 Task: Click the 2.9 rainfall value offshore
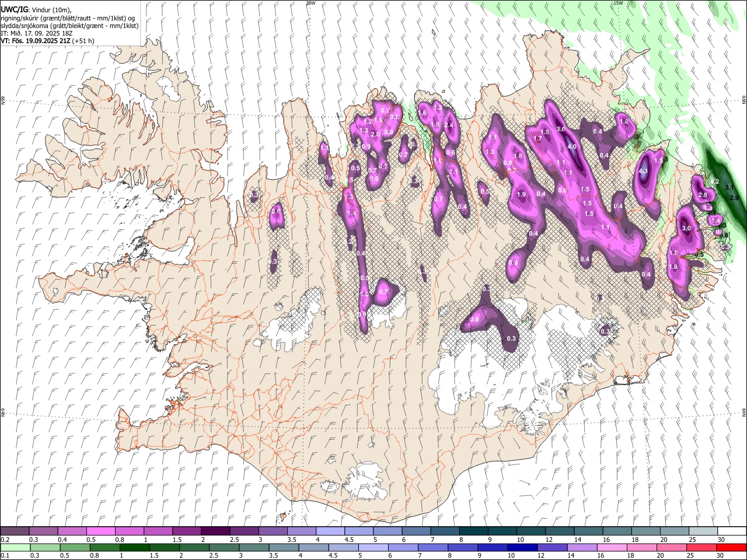734,198
